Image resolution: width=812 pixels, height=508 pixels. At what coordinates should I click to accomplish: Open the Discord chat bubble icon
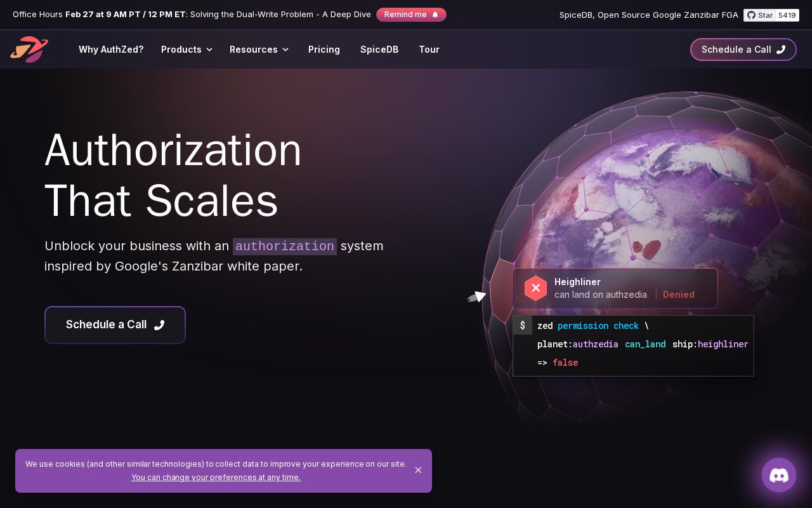(x=779, y=475)
